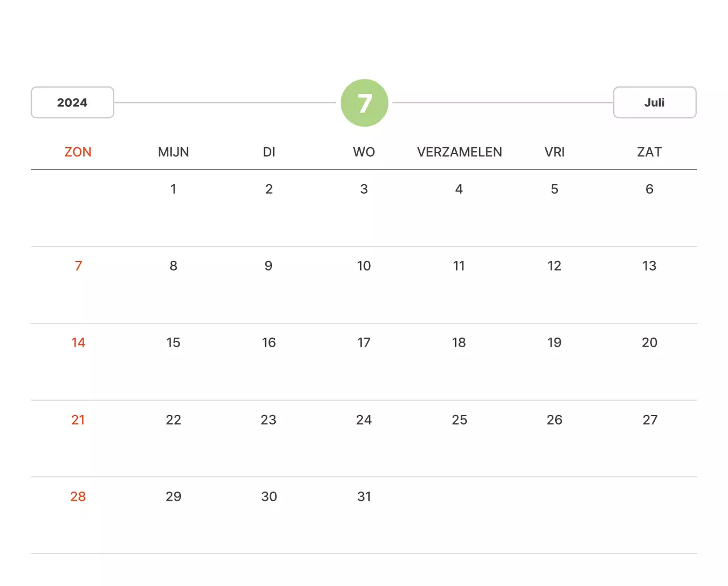This screenshot has height=586, width=728.
Task: Click the ZON column header
Action: (x=78, y=152)
